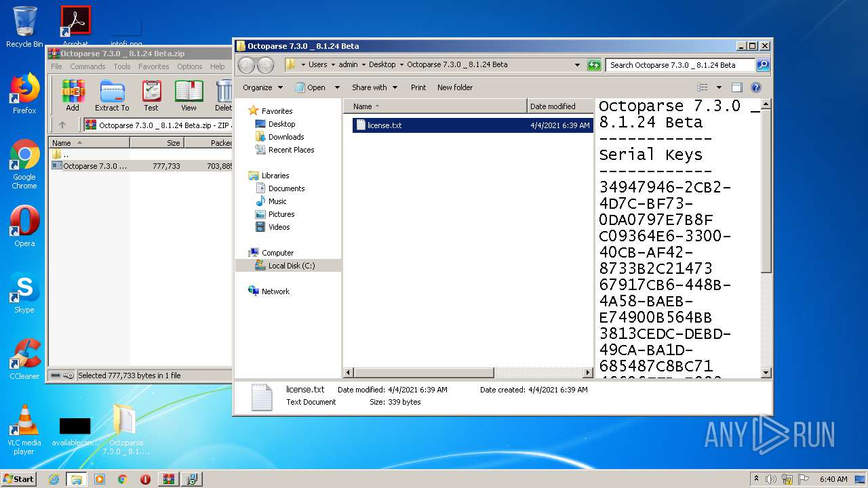Image resolution: width=868 pixels, height=488 pixels.
Task: Focus the Search Octoparse input field
Action: pyautogui.click(x=680, y=65)
